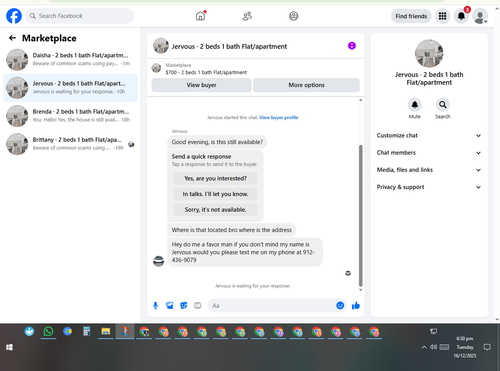Send quick reply "In talks. I'll let you know."
Screen dimensions: 500x371
(215, 194)
